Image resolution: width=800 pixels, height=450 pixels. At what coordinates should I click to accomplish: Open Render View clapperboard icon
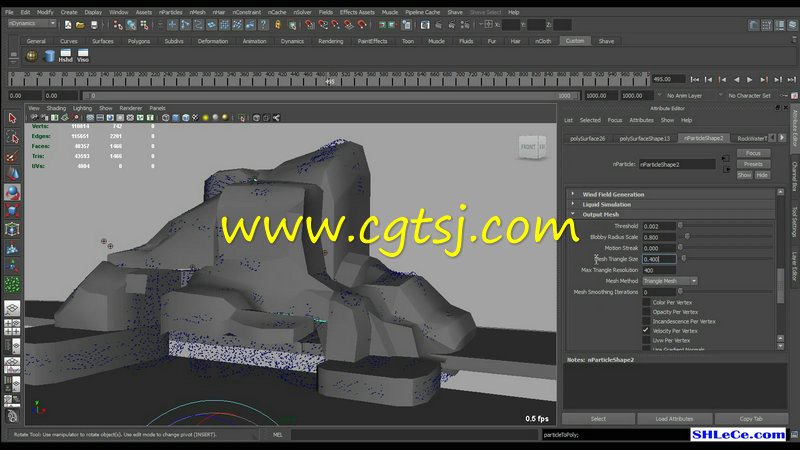click(x=424, y=24)
